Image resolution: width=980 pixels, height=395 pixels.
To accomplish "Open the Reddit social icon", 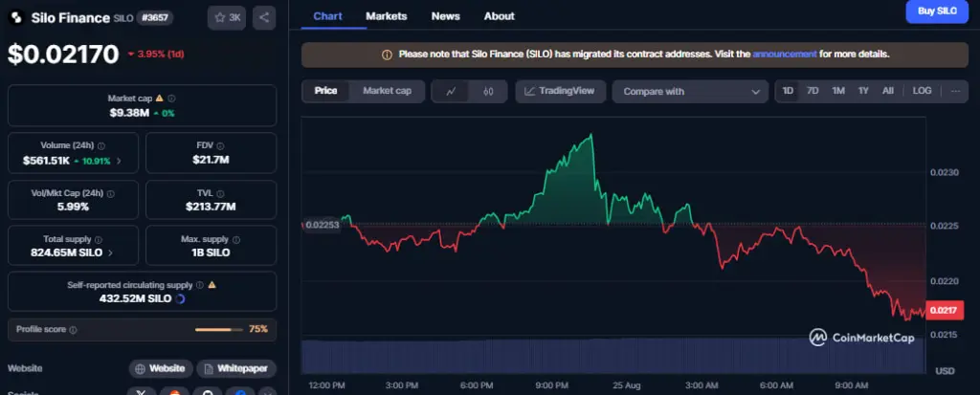I will pos(174,393).
